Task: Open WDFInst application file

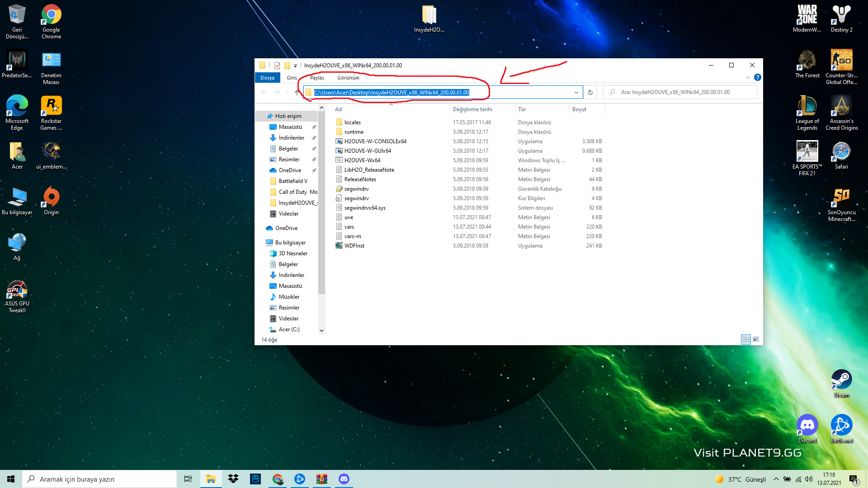Action: pos(354,246)
